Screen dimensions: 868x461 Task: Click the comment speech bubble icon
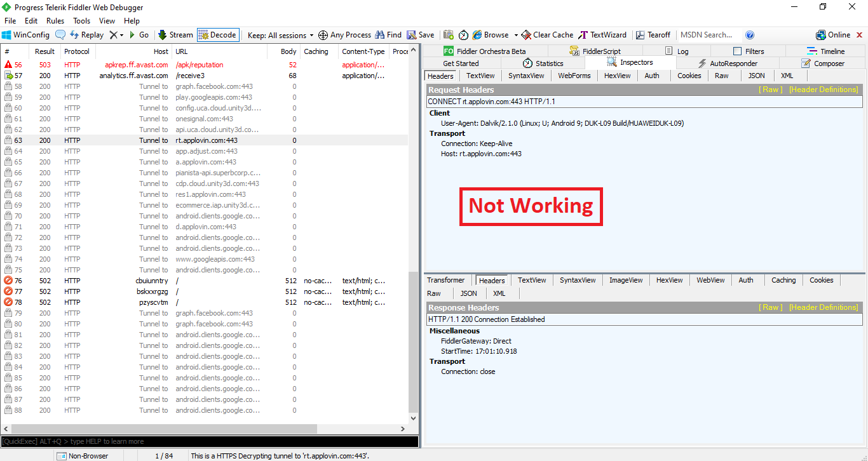[x=60, y=35]
